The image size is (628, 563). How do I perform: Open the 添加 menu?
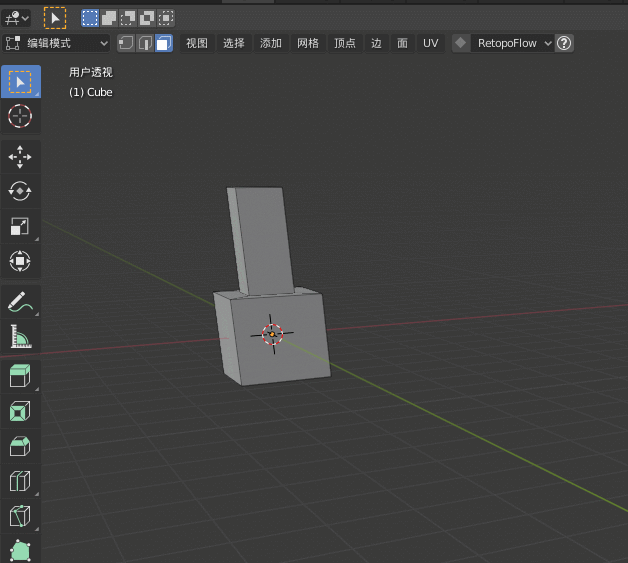[271, 43]
